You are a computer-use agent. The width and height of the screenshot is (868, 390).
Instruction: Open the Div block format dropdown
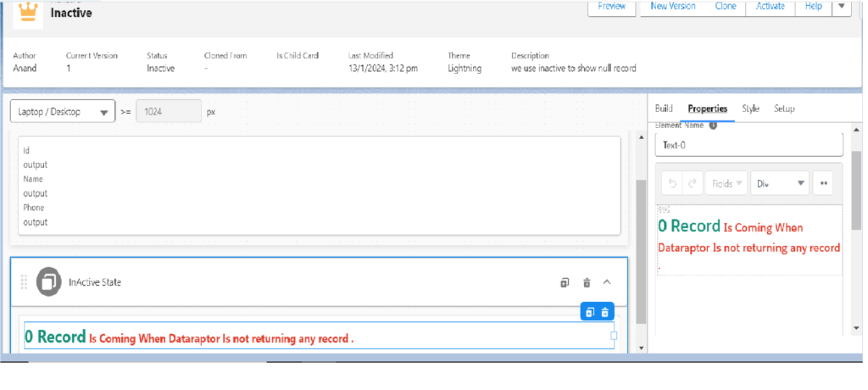tap(780, 183)
